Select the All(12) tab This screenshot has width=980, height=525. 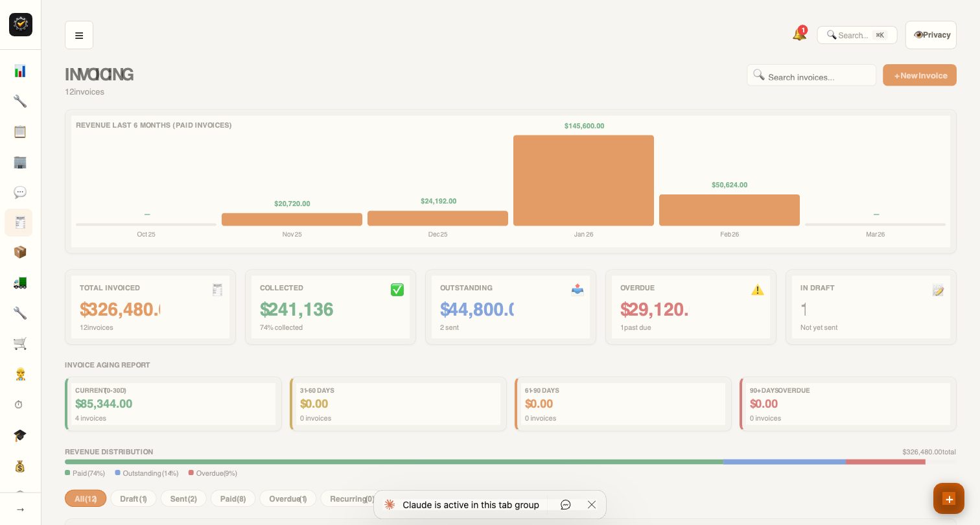86,498
